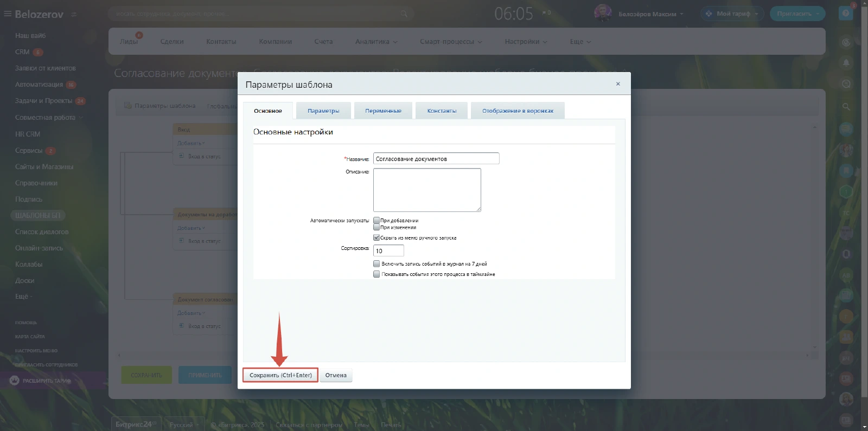Enable the При изменении checkbox
The image size is (868, 431).
tap(376, 228)
